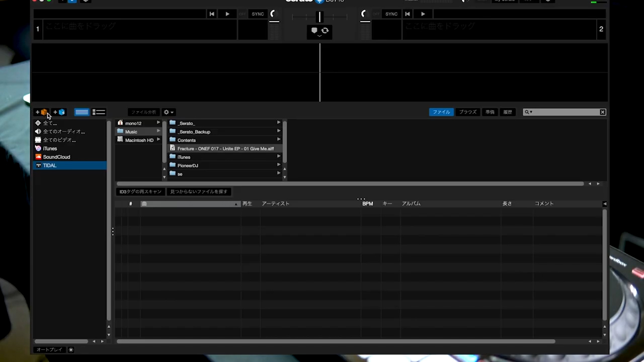Open the search magnifier filter dropdown

pos(528,112)
